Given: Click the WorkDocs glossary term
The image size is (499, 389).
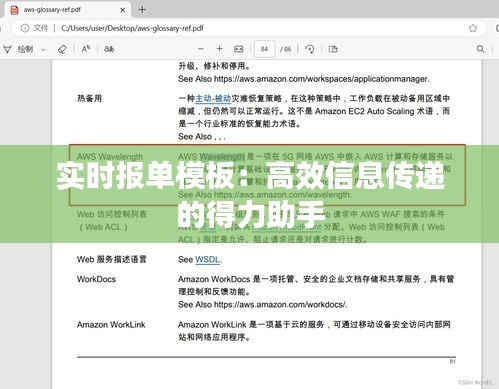Looking at the screenshot, I should [x=96, y=279].
